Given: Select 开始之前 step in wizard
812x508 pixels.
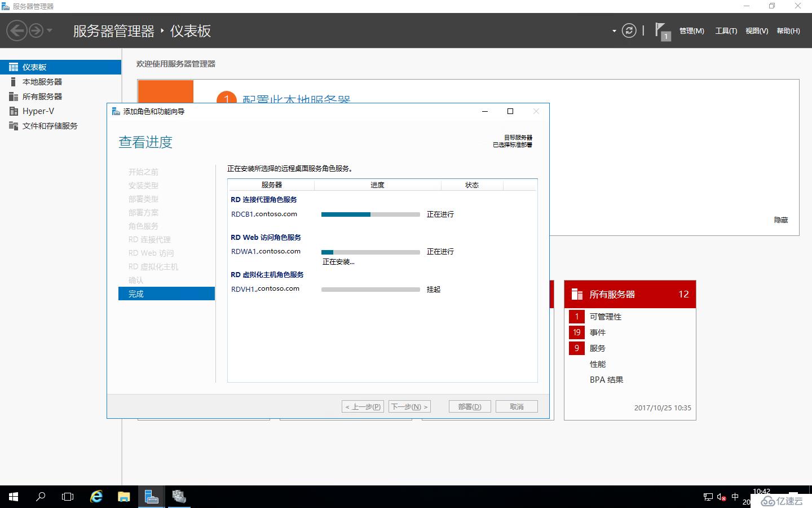Looking at the screenshot, I should [143, 172].
